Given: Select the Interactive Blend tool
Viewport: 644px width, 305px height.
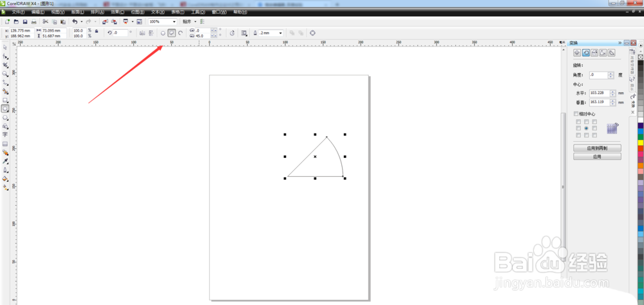Looking at the screenshot, I should coord(5,152).
